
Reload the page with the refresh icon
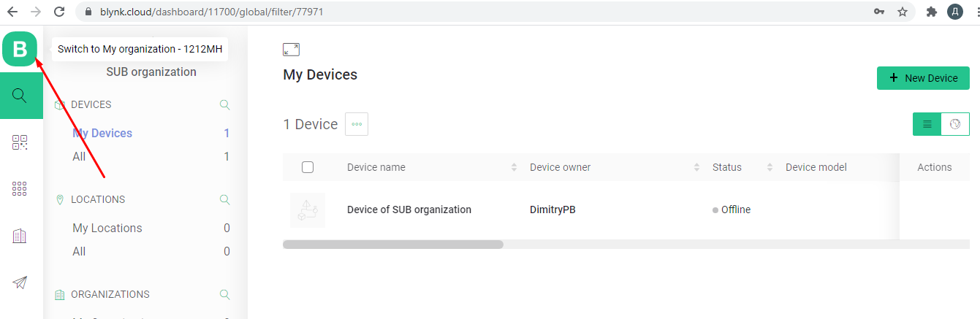59,12
